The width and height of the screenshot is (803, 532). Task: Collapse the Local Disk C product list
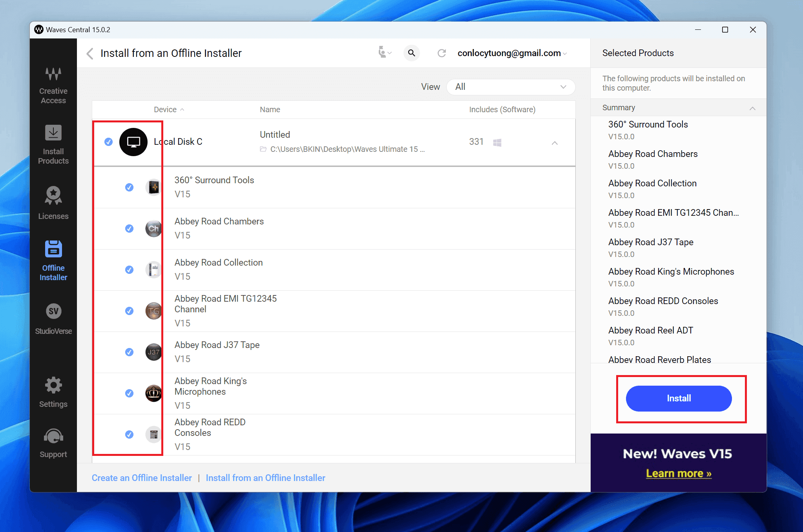(x=555, y=143)
